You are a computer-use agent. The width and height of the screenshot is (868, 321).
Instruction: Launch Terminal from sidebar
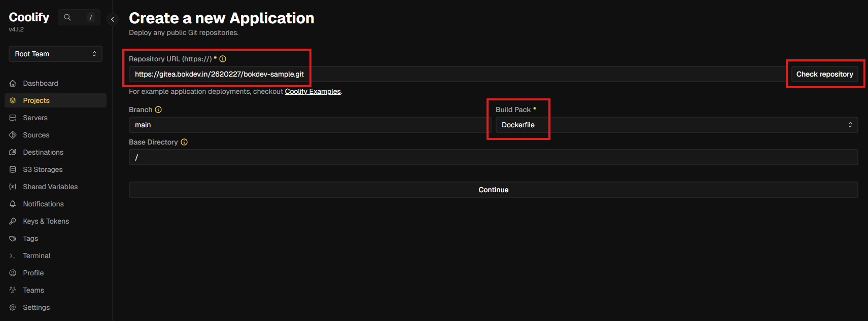click(55, 256)
